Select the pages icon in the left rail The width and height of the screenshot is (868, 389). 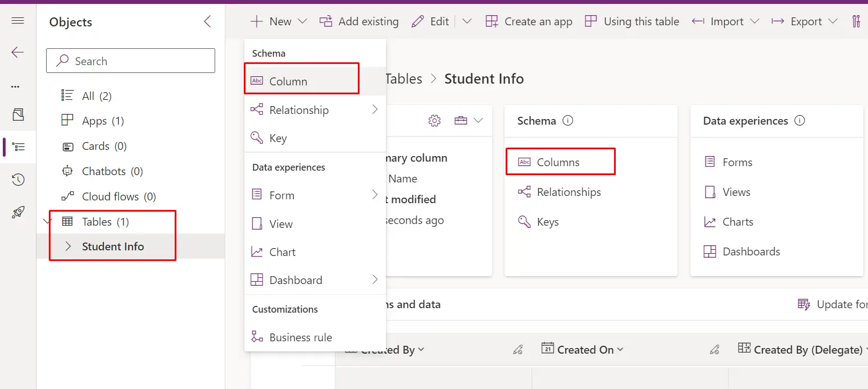tap(17, 115)
